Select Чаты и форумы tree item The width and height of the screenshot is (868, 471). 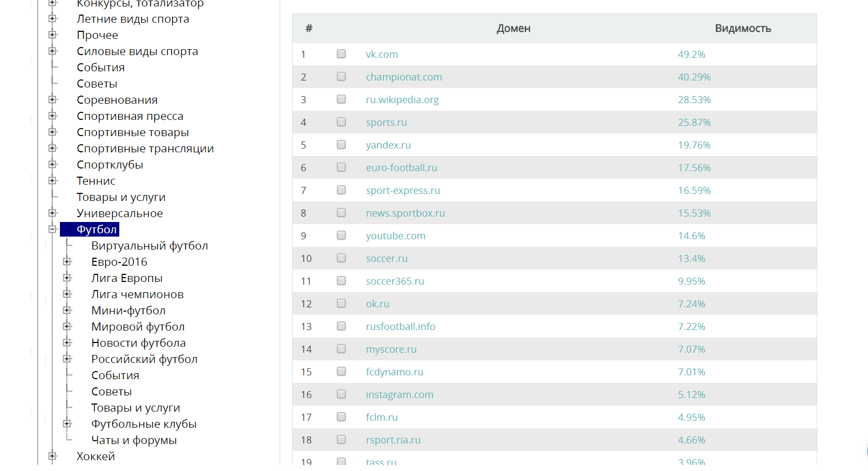click(x=134, y=440)
